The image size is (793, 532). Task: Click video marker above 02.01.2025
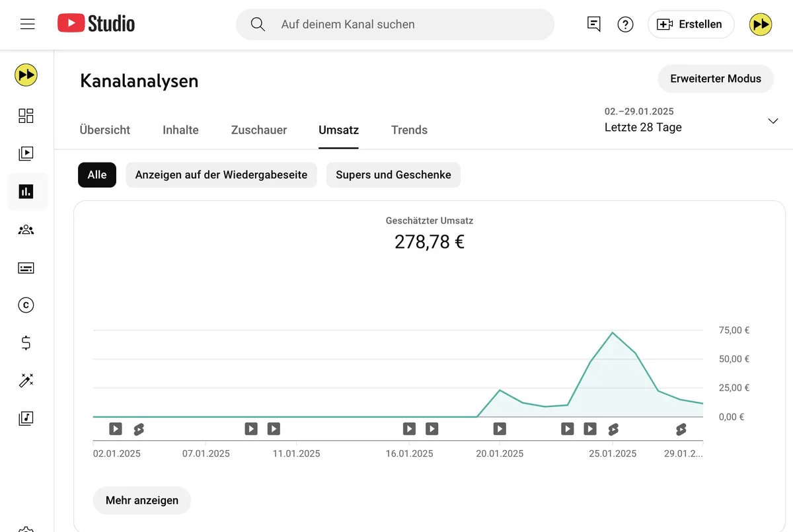tap(116, 429)
